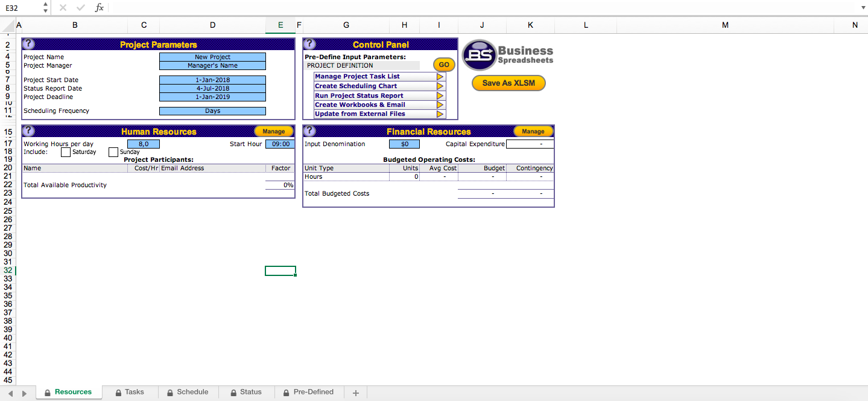Open Manage for Human Resources
Screen dimensions: 868x401
point(273,130)
